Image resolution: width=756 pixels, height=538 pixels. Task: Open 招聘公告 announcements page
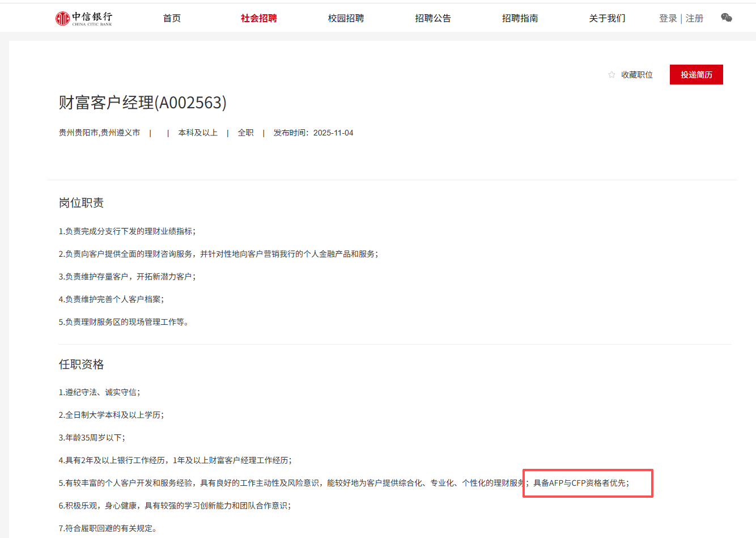pos(433,18)
